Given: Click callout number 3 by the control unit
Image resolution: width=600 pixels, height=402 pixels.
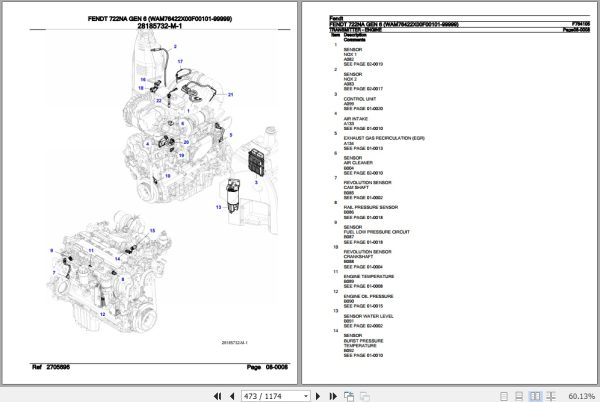Looking at the screenshot, I should coord(256,182).
